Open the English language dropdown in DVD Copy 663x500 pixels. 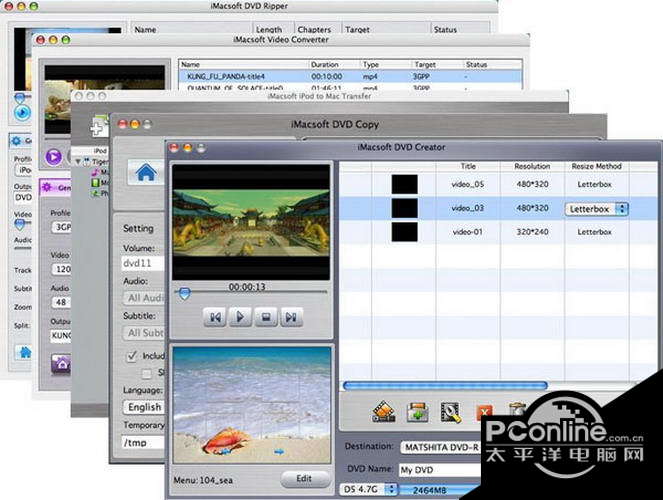pos(144,407)
